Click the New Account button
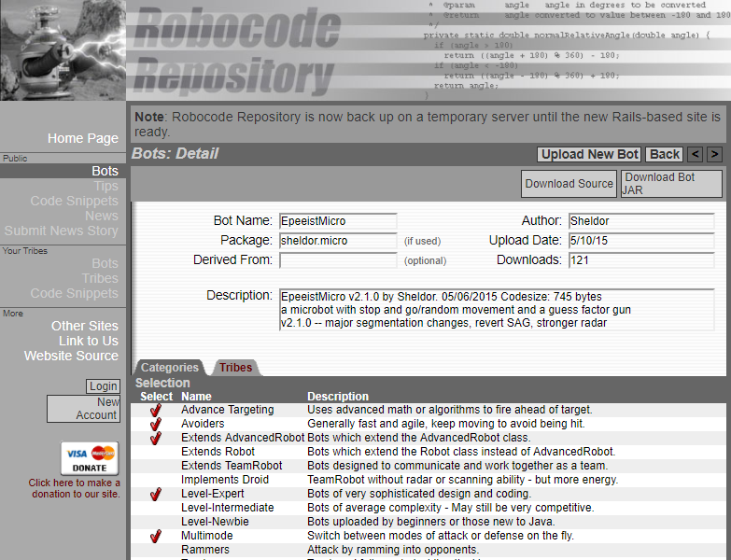731x560 pixels. pos(83,409)
